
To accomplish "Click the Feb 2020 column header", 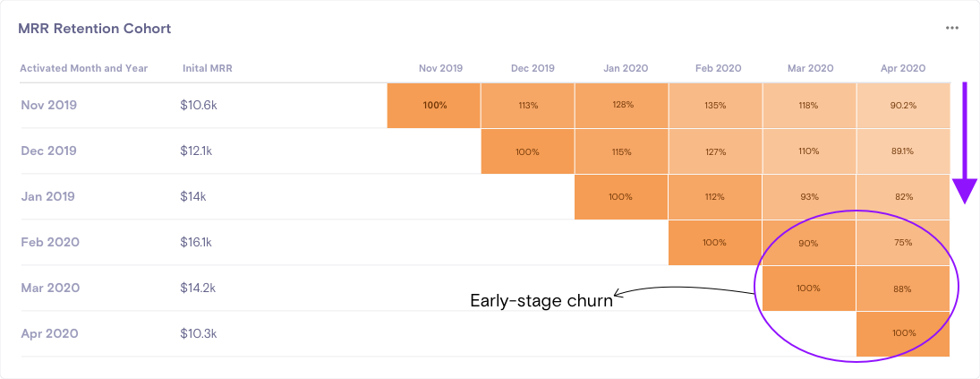I will click(x=716, y=68).
